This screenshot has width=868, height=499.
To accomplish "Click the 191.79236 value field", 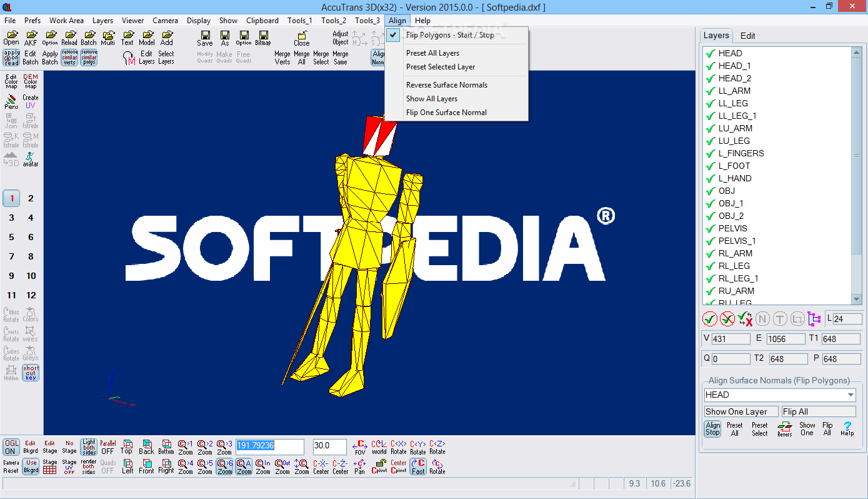I will pyautogui.click(x=270, y=446).
